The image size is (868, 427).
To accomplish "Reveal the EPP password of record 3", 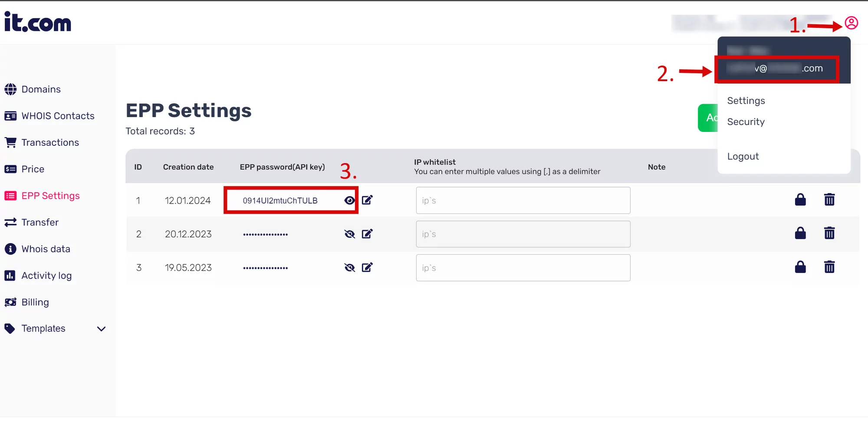I will point(349,268).
